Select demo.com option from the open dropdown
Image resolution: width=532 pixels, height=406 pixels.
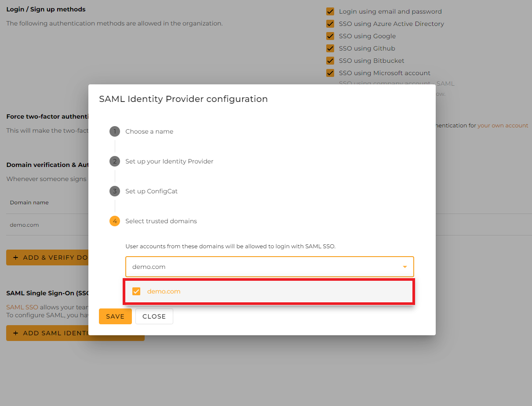pos(164,291)
